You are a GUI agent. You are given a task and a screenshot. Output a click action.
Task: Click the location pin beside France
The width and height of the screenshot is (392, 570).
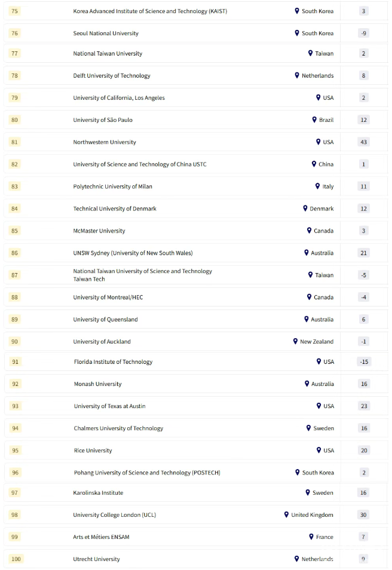coord(311,537)
